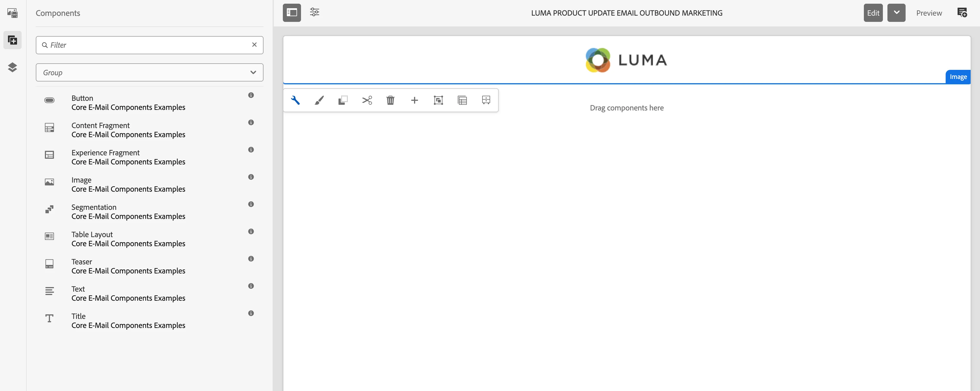Click the Drag components here placeholder
The width and height of the screenshot is (980, 391).
(626, 108)
